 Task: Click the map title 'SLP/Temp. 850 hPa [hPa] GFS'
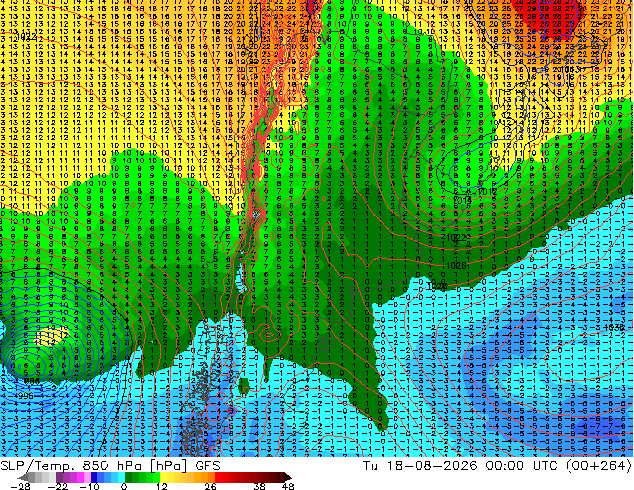coord(110,466)
